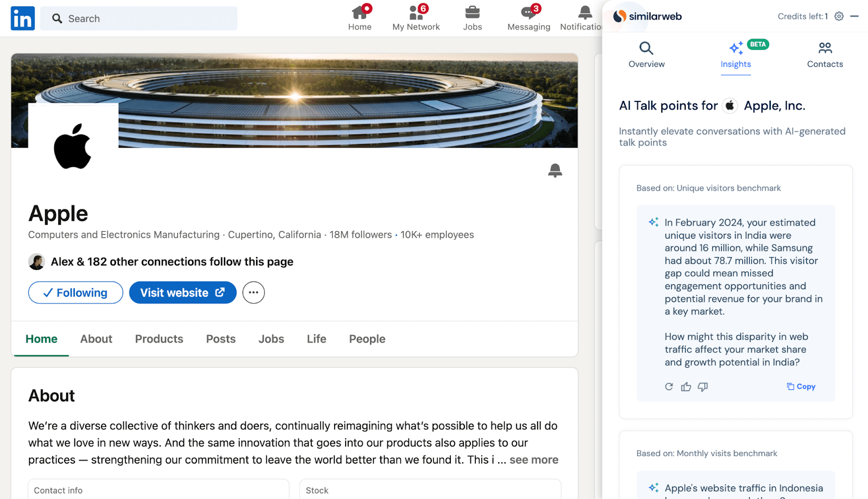Click the 10K+ employees link

[x=437, y=235]
